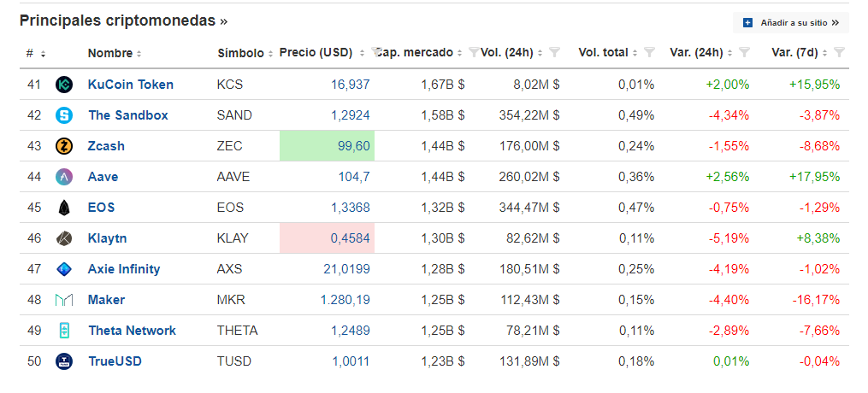Click the Zcash coin logo
868x393 pixels.
[x=64, y=146]
